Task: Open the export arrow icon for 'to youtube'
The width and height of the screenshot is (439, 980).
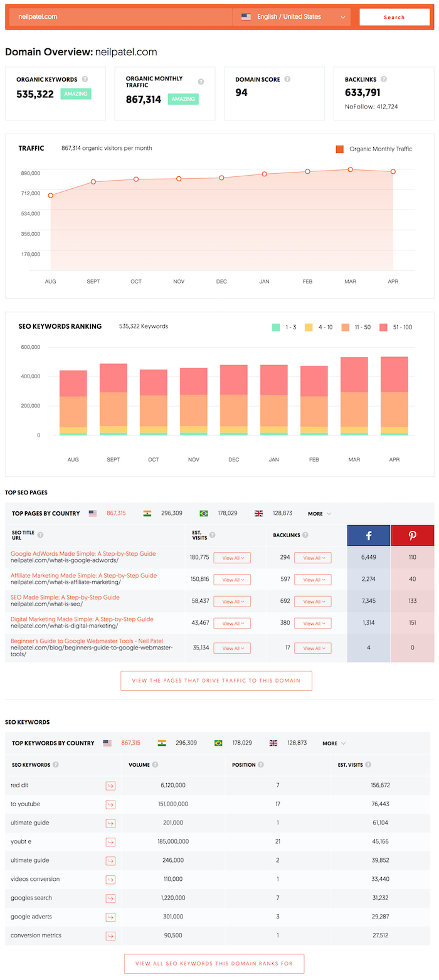Action: tap(110, 804)
